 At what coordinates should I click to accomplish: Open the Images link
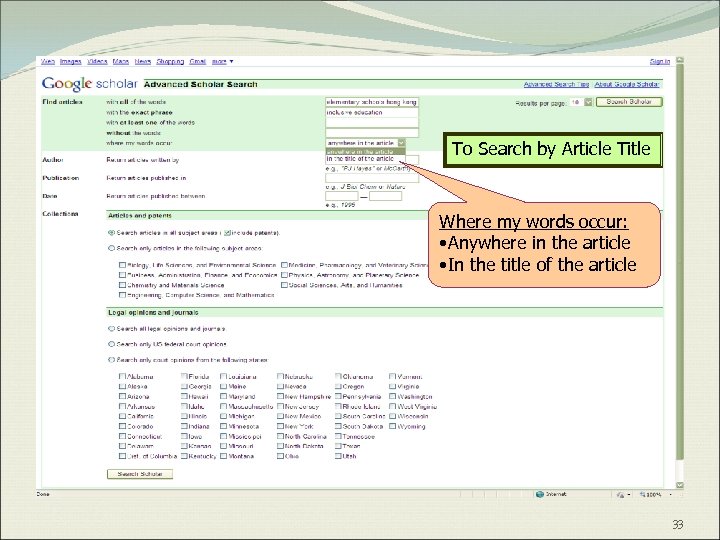click(x=70, y=62)
